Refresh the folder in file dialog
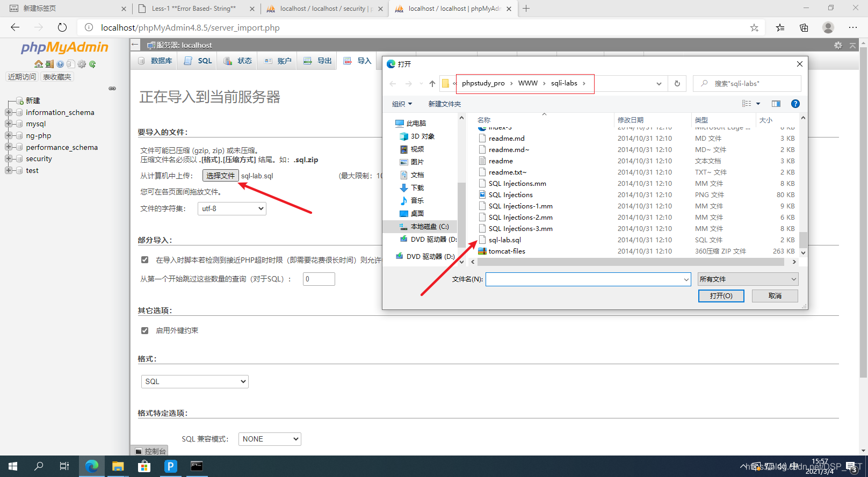868x477 pixels. [x=677, y=83]
